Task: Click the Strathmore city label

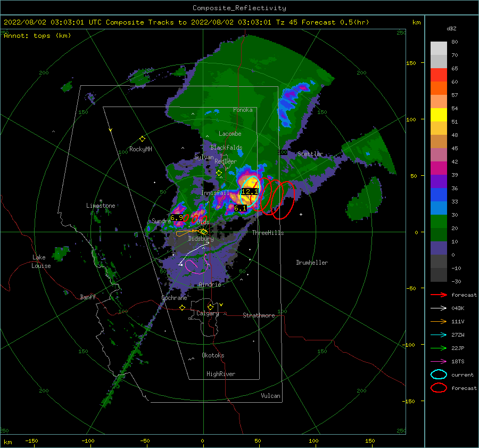Action: [259, 315]
